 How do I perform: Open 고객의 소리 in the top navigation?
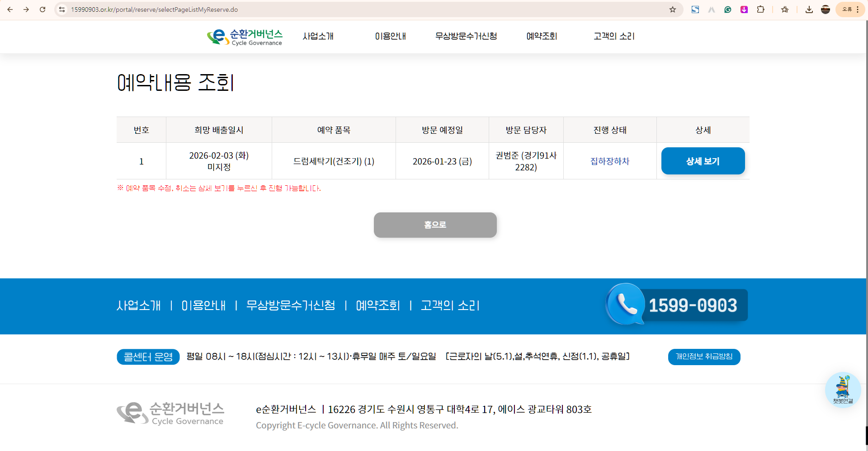click(614, 36)
